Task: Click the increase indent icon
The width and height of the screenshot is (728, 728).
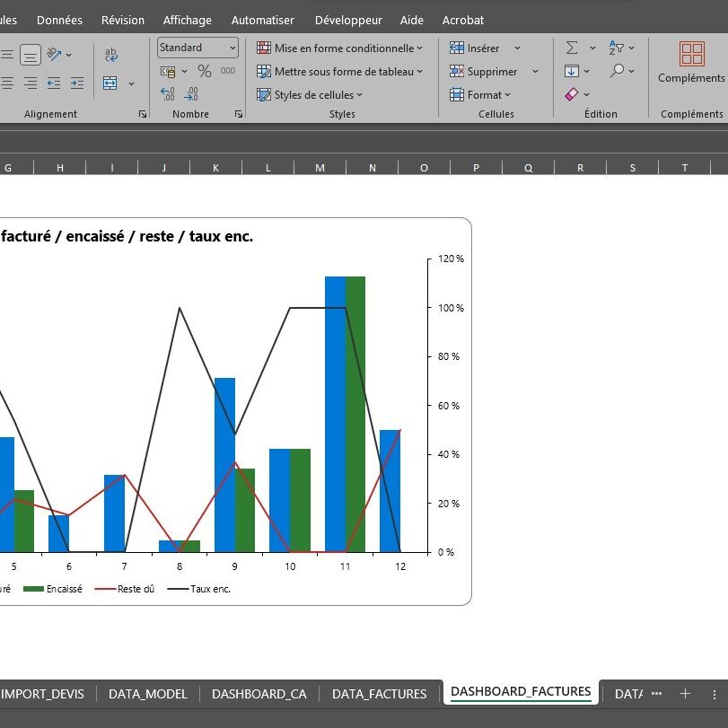Action: coord(76,83)
